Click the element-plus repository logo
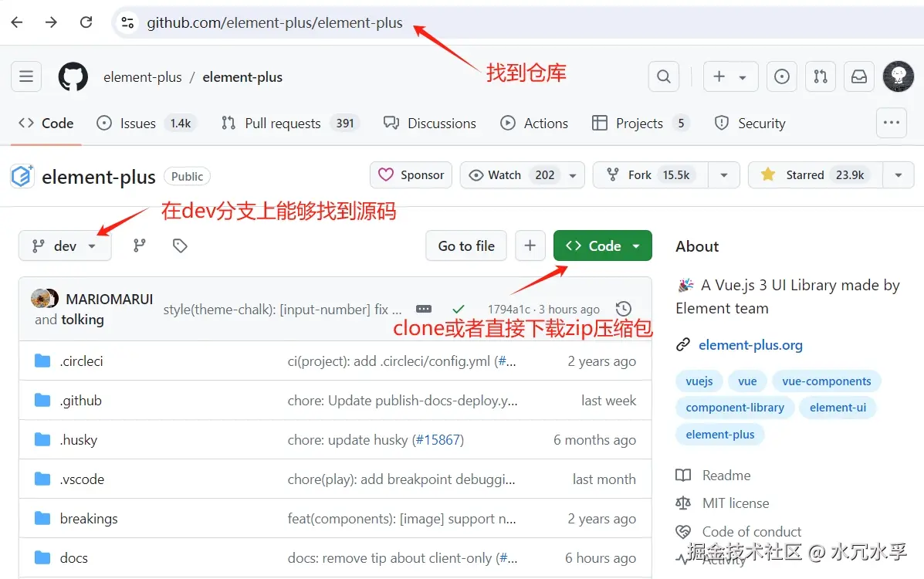The height and width of the screenshot is (579, 924). (22, 176)
